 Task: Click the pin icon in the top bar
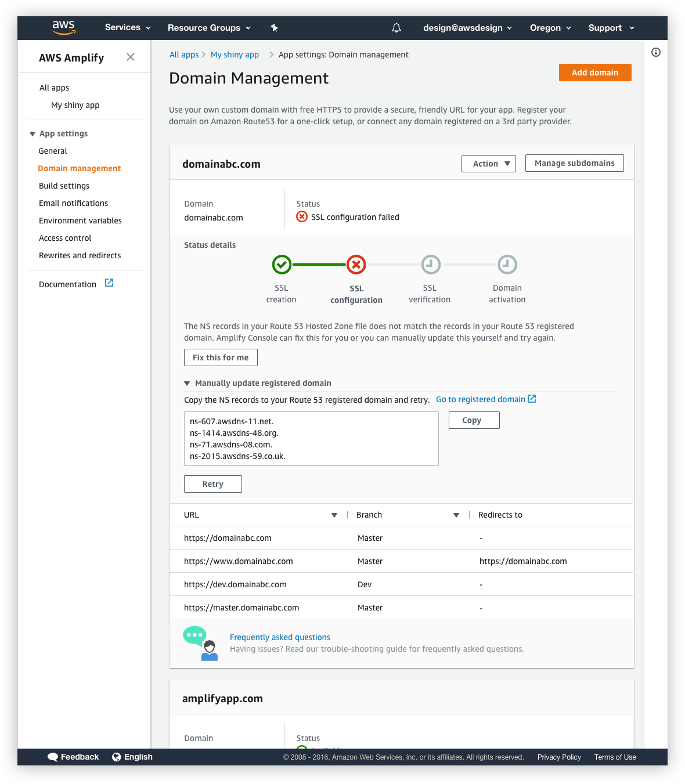275,27
